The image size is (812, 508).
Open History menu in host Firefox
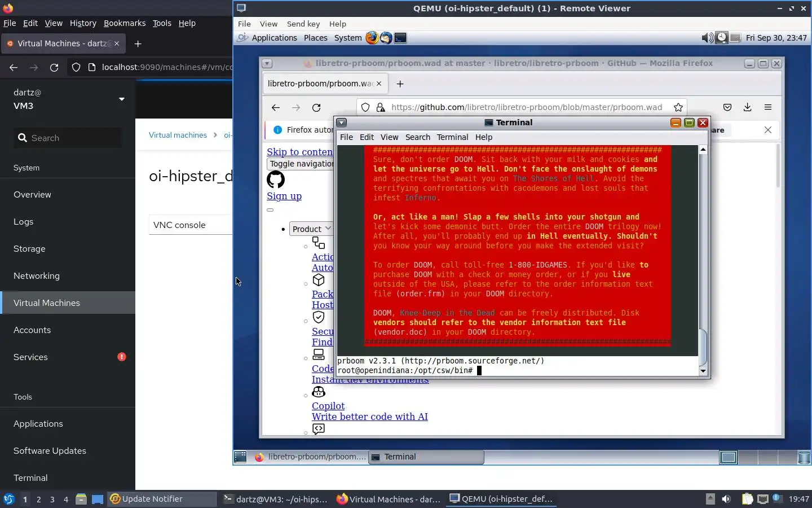pos(83,23)
